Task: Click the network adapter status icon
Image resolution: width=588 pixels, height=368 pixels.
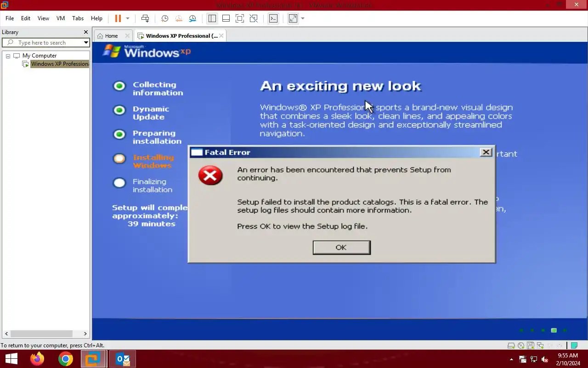Action: coord(540,345)
